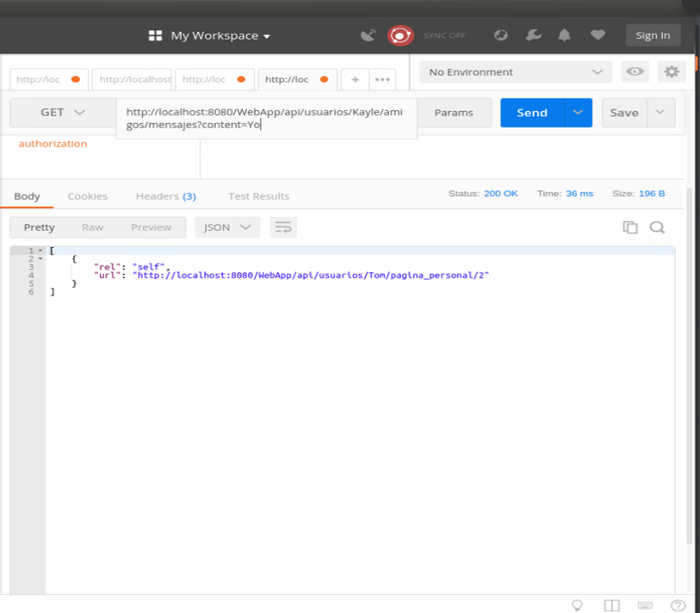700x613 pixels.
Task: Toggle the two-pane layout icon
Action: 611,605
